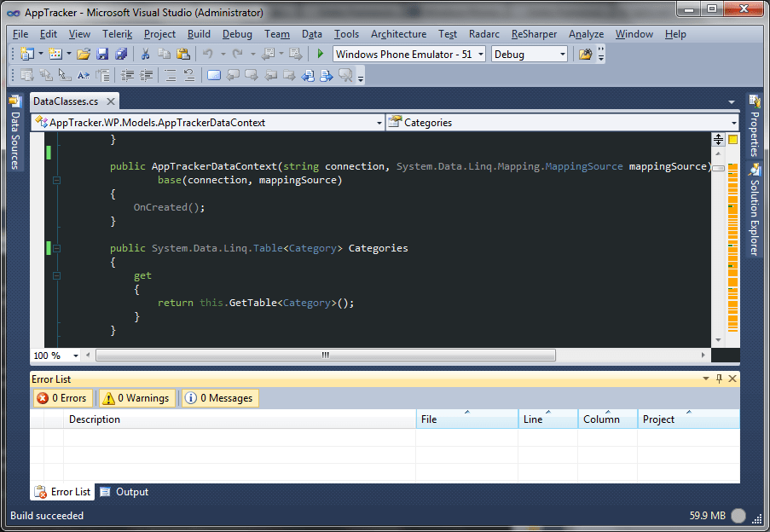Click the Cut scissors icon

(x=145, y=54)
